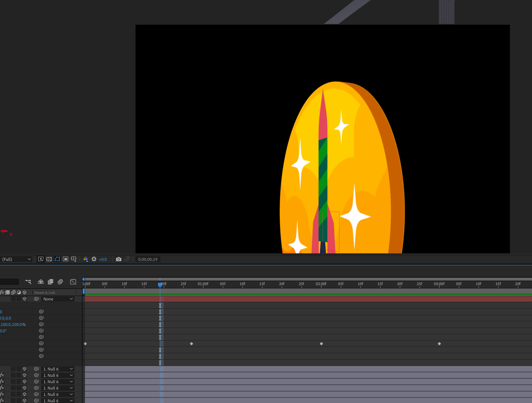Viewport: 532px width, 403px height.
Task: Take a snapshot with the camera icon
Action: [x=118, y=259]
